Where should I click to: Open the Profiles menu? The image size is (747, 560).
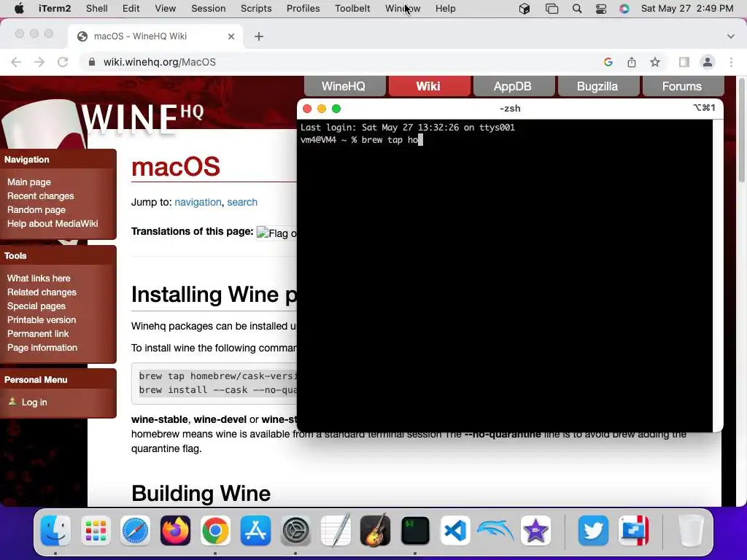pos(303,9)
